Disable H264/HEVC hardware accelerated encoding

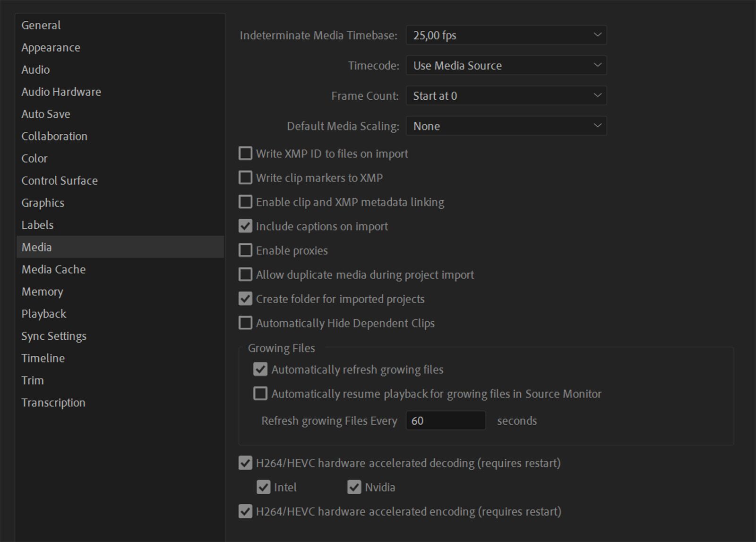point(245,511)
